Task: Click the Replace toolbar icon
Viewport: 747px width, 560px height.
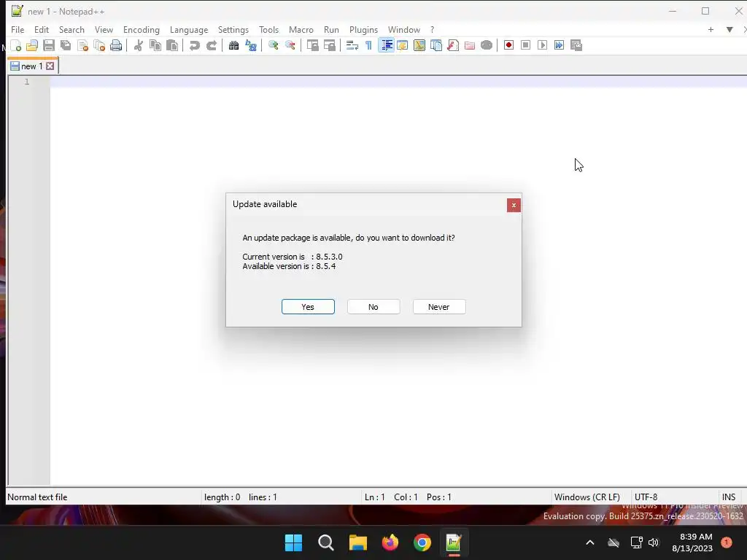Action: tap(251, 45)
